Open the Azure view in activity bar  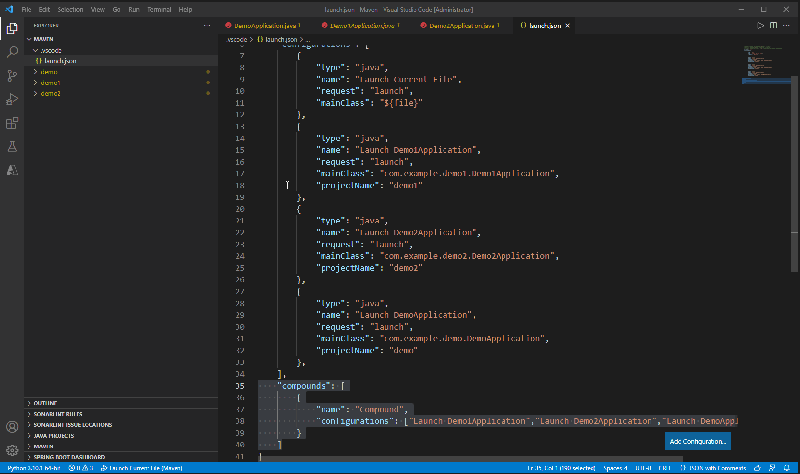coord(12,170)
